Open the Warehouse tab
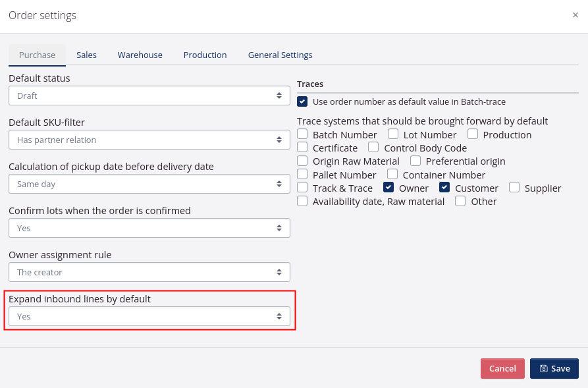Screen dimensions: 588x388 140,55
